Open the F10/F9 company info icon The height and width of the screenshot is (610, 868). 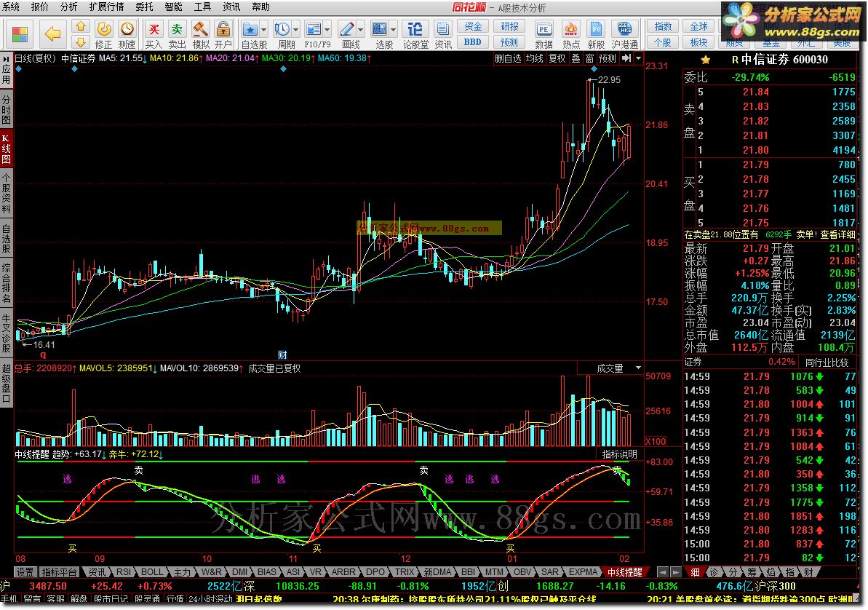pos(314,29)
